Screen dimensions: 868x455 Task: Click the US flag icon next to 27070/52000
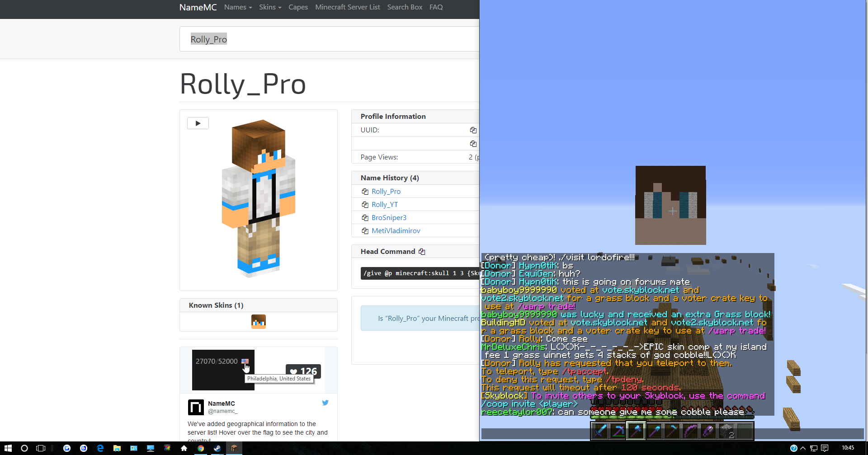(x=245, y=361)
